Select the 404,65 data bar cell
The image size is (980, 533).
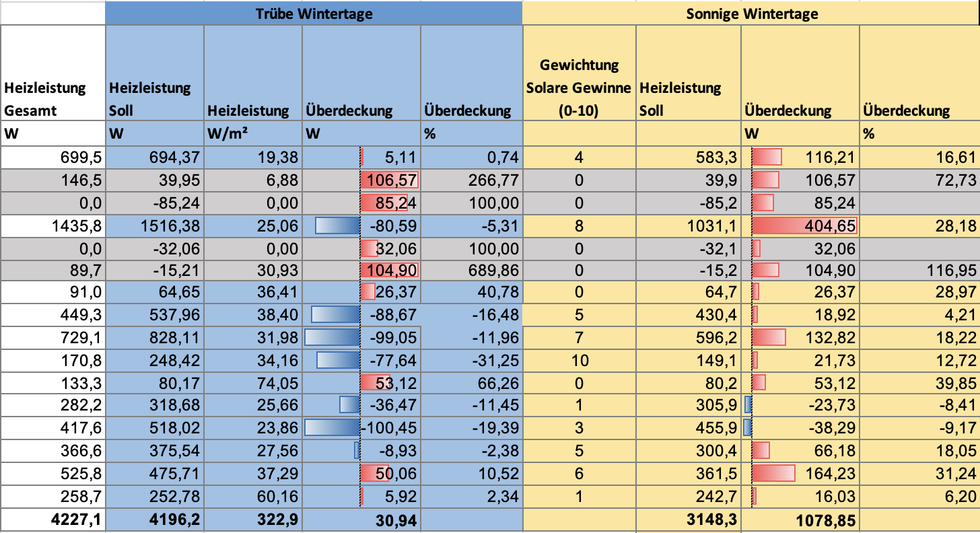[x=801, y=226]
